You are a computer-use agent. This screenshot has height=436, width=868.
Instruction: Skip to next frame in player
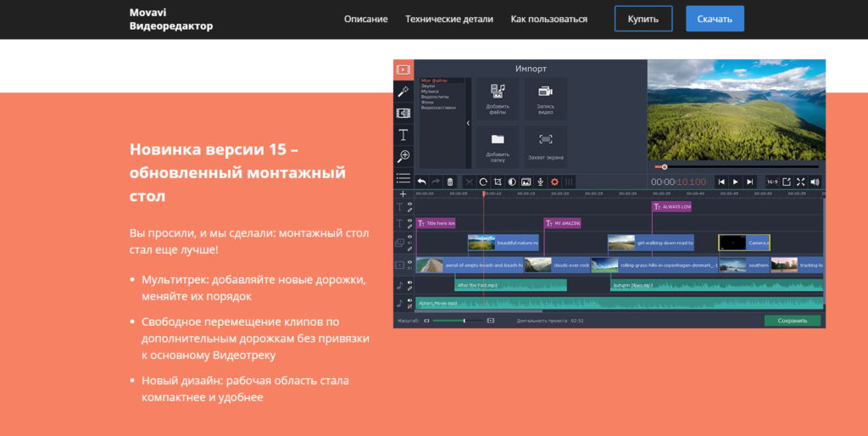point(749,182)
